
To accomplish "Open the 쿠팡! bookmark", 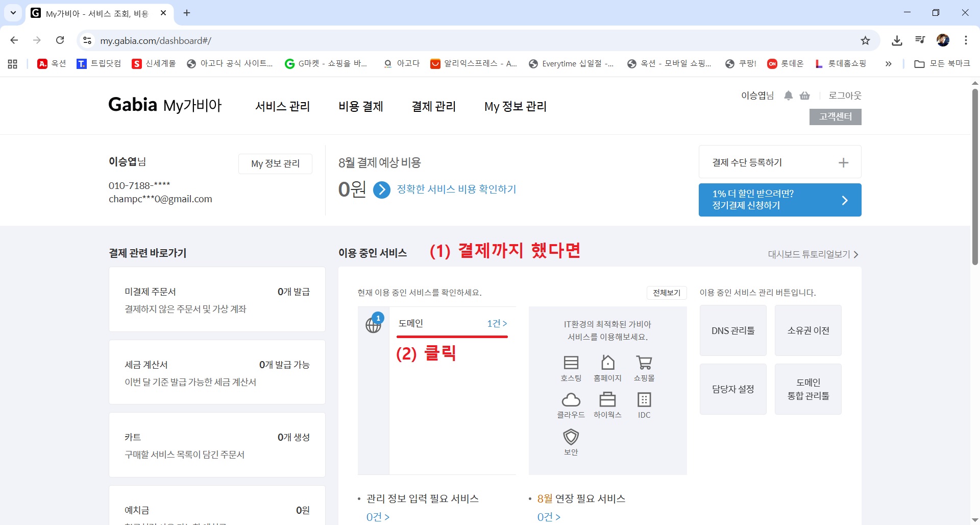I will (741, 64).
